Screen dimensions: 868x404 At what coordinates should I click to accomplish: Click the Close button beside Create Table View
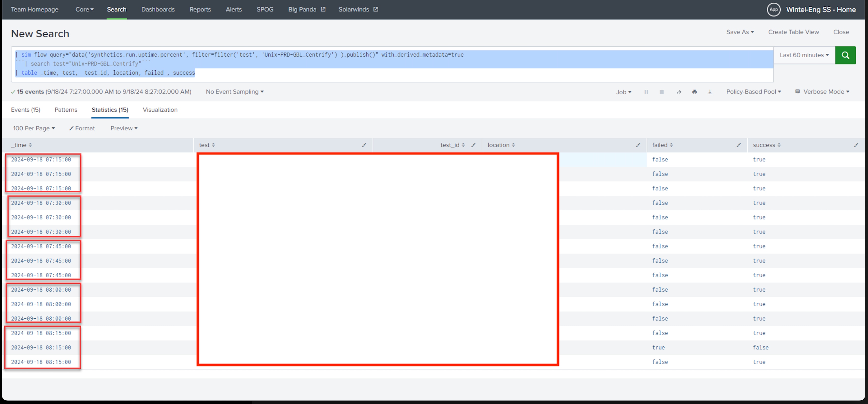841,32
